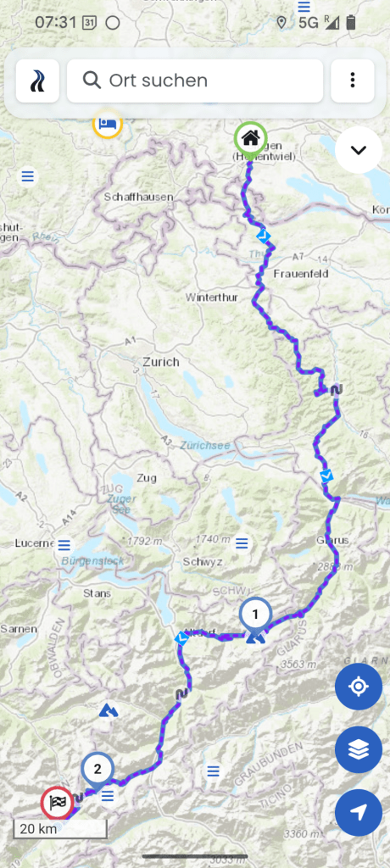Image resolution: width=390 pixels, height=868 pixels.
Task: Start navigation with the arrow button
Action: click(x=359, y=813)
